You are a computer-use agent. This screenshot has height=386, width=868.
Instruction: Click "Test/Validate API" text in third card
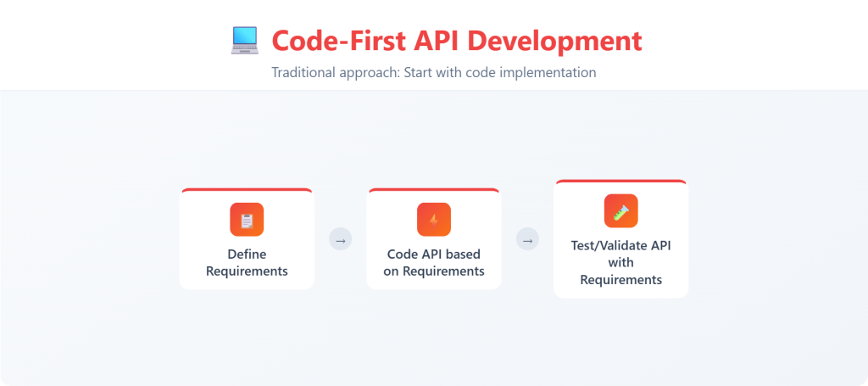click(620, 245)
